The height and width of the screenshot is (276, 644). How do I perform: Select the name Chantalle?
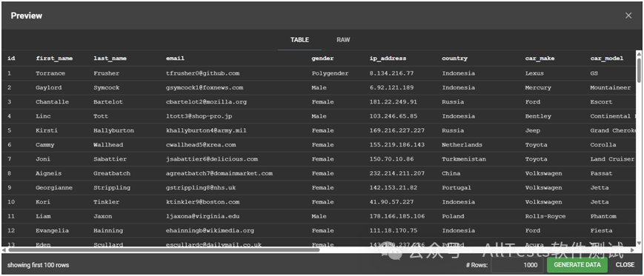pyautogui.click(x=52, y=102)
